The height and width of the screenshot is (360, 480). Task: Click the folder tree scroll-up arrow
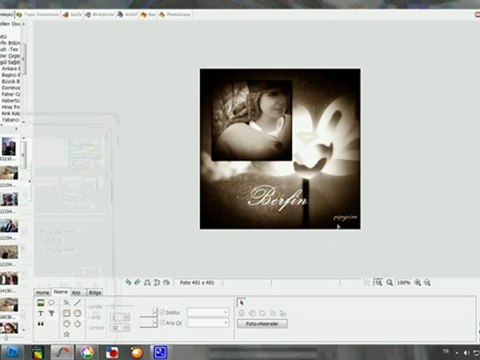coord(23,24)
